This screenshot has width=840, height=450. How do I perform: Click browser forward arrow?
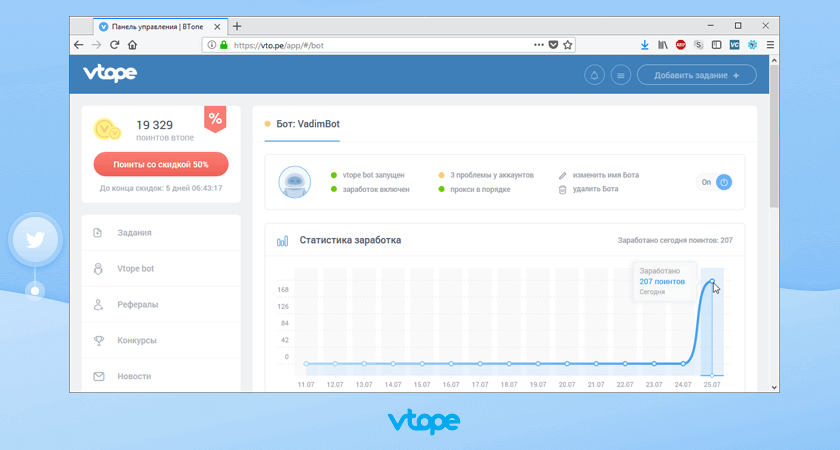(x=96, y=45)
